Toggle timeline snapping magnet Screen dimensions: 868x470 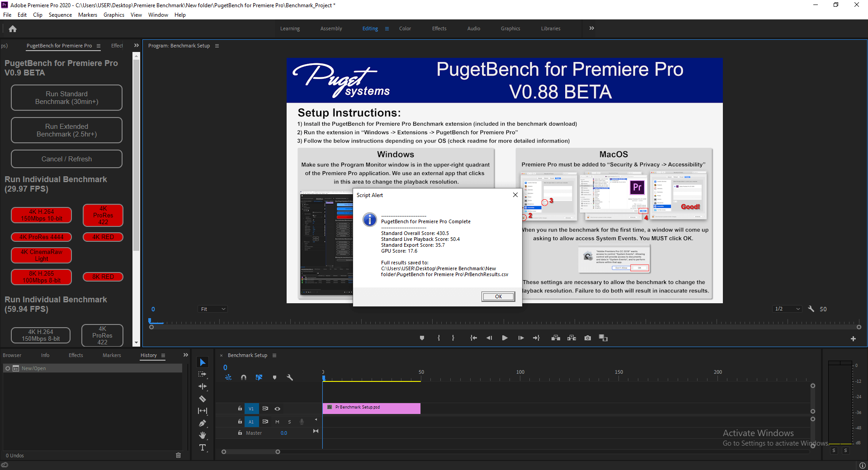pyautogui.click(x=244, y=377)
